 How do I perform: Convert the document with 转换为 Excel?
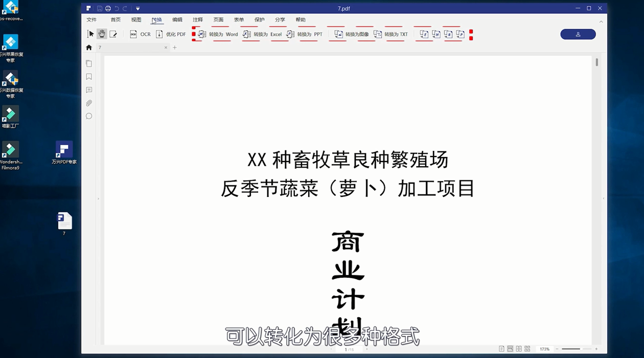click(x=262, y=34)
